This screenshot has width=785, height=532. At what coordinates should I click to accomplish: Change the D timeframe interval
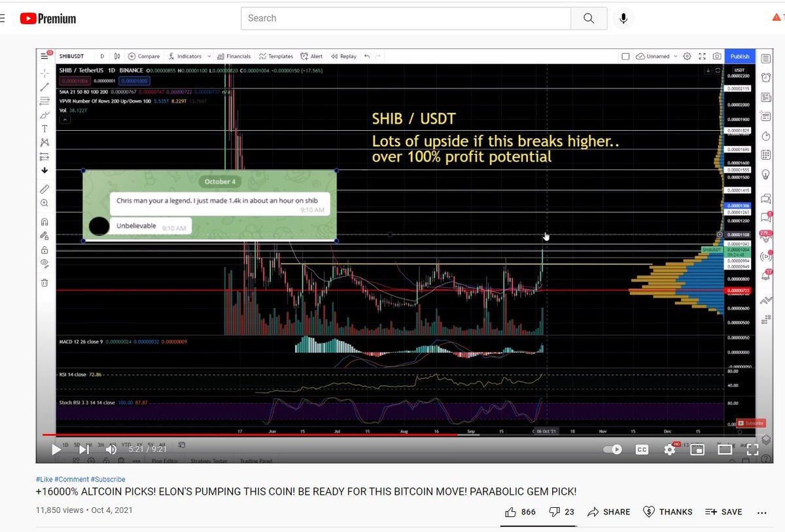[102, 56]
